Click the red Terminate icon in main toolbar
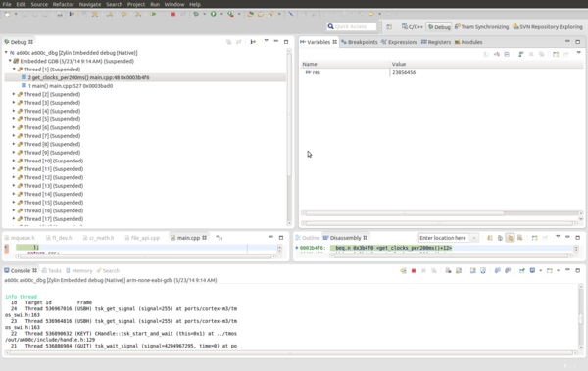 pyautogui.click(x=173, y=14)
